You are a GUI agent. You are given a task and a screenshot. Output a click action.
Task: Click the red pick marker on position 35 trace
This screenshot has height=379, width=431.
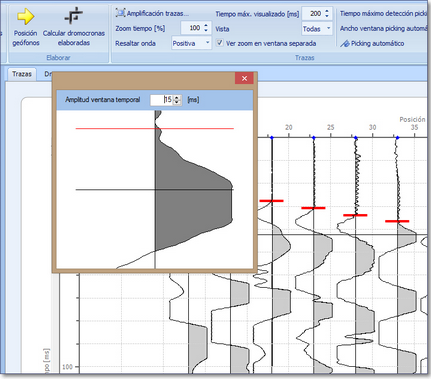click(x=397, y=221)
